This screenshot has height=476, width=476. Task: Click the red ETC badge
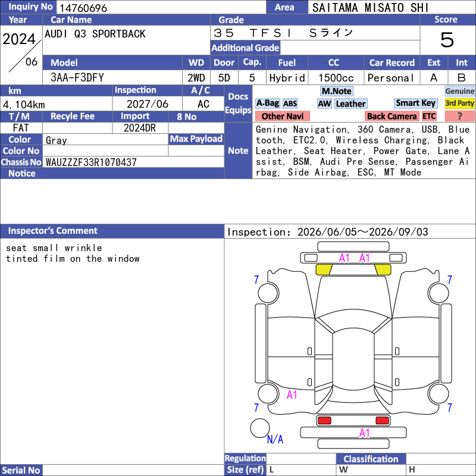pyautogui.click(x=429, y=116)
